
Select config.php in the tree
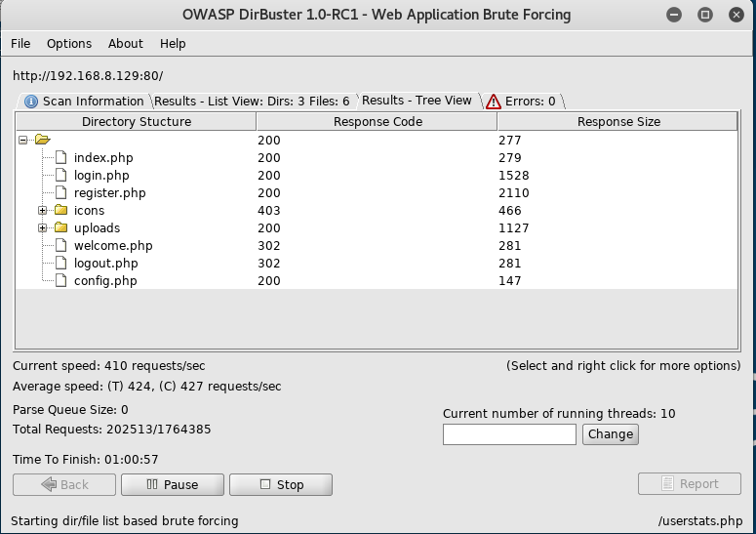pos(105,281)
